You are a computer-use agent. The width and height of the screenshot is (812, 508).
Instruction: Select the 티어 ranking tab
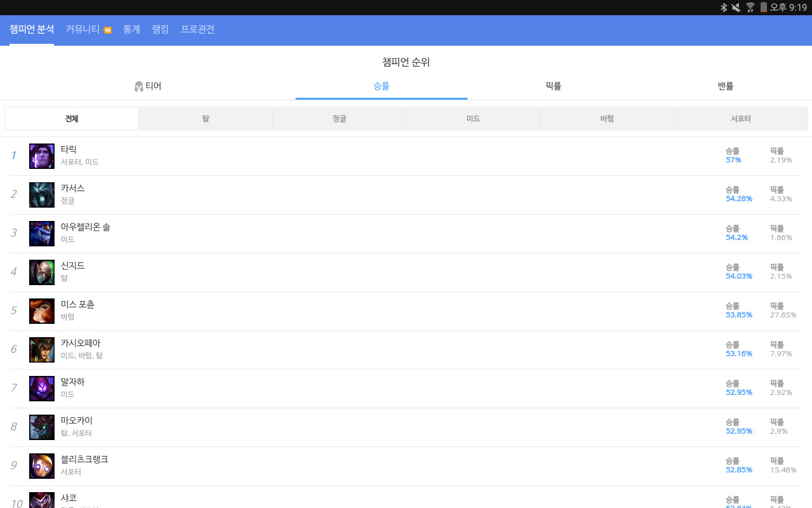point(148,86)
